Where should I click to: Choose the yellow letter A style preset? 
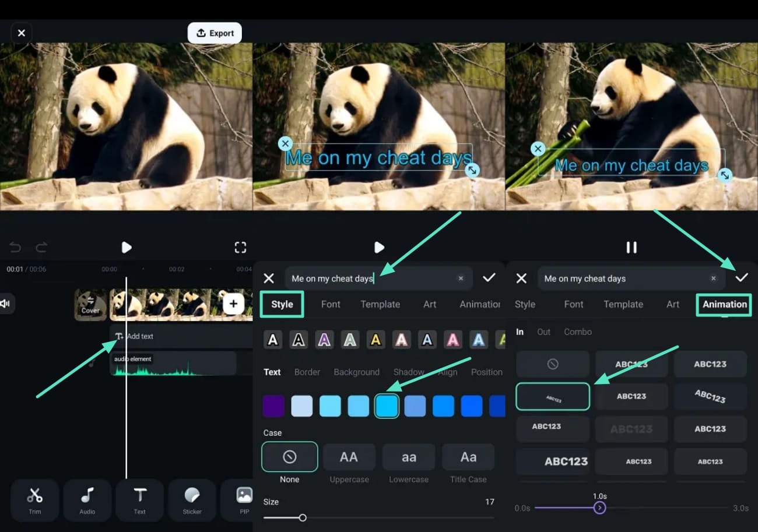point(376,340)
